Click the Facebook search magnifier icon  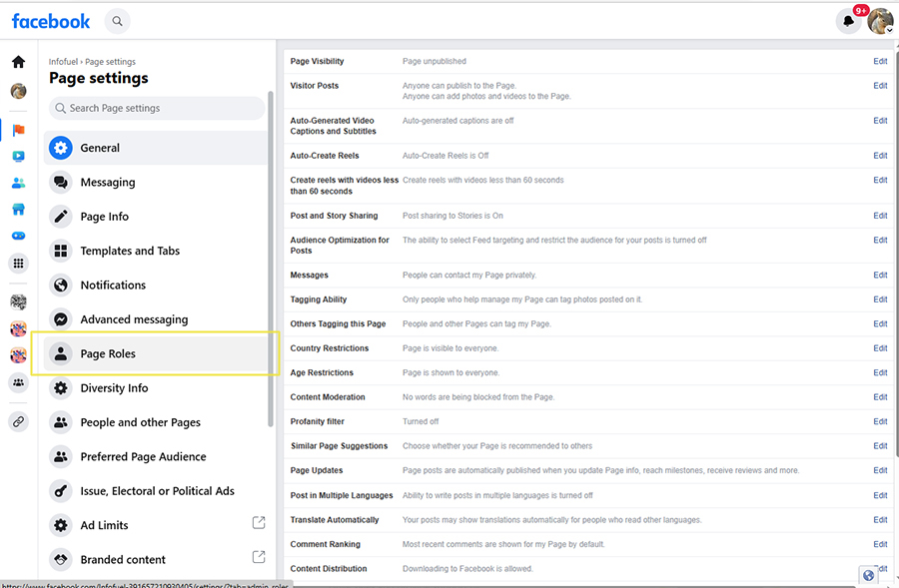click(118, 20)
